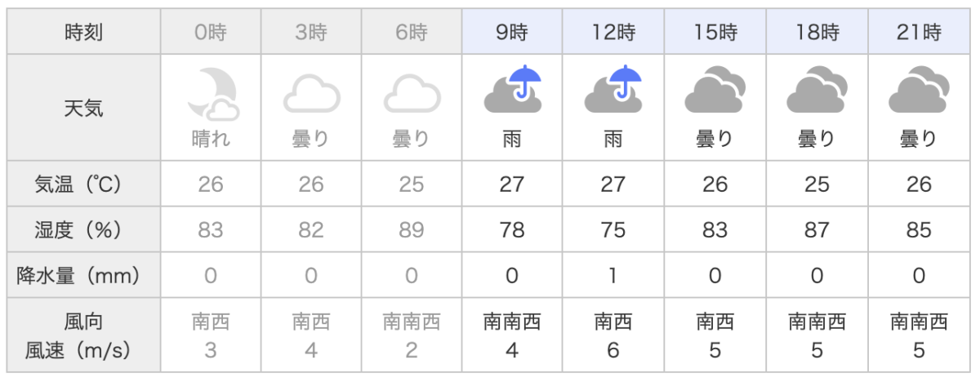Select the 21時 column header

(919, 33)
